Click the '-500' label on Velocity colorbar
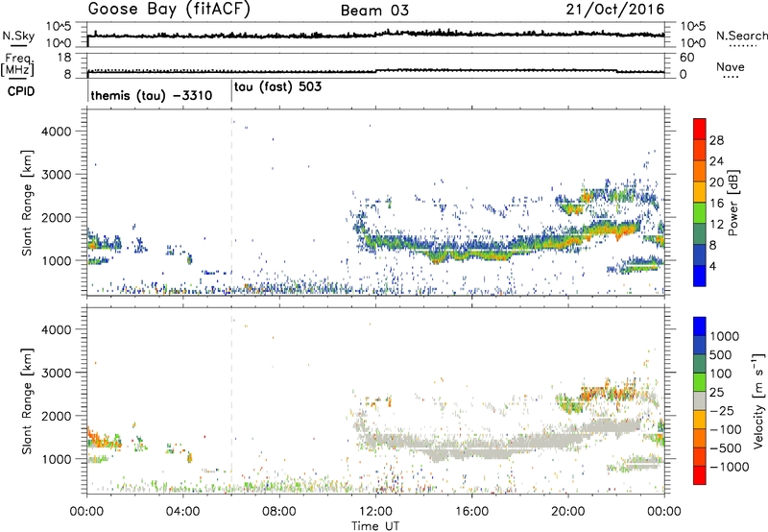The height and width of the screenshot is (532, 768). tap(725, 447)
